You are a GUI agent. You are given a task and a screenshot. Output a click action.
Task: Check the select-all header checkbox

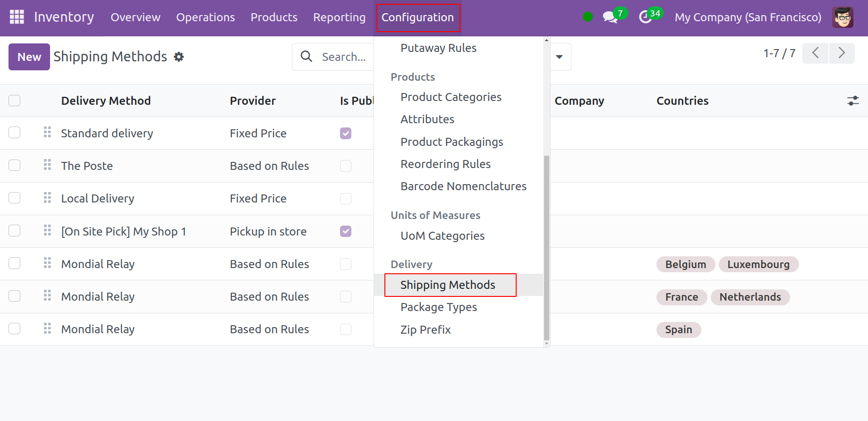point(15,101)
